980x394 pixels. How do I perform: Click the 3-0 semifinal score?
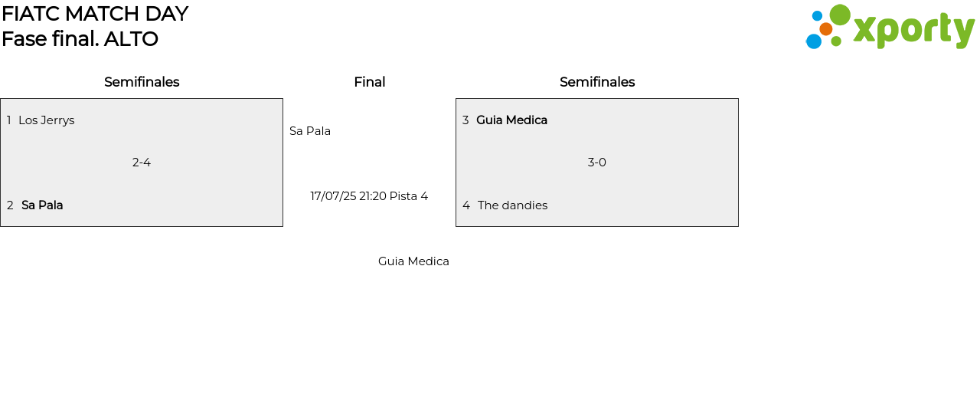coord(597,163)
